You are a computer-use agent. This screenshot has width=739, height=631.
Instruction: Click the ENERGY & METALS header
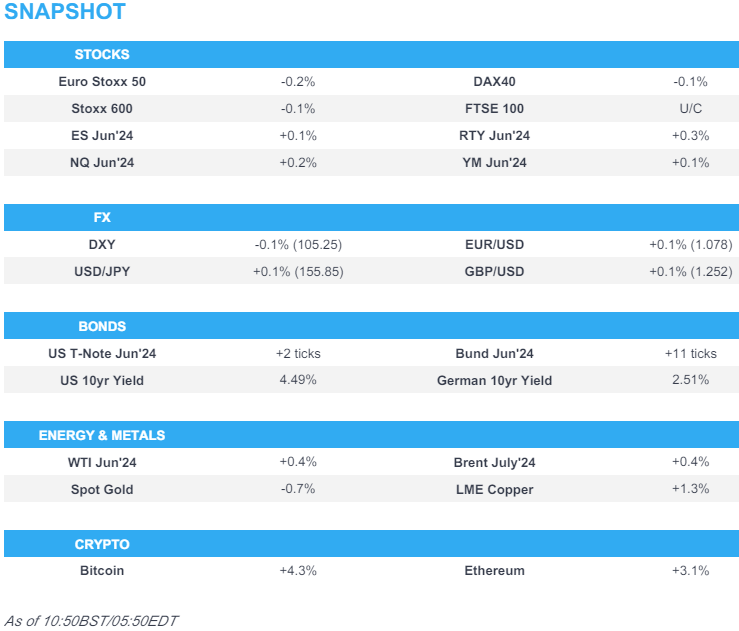tap(102, 435)
